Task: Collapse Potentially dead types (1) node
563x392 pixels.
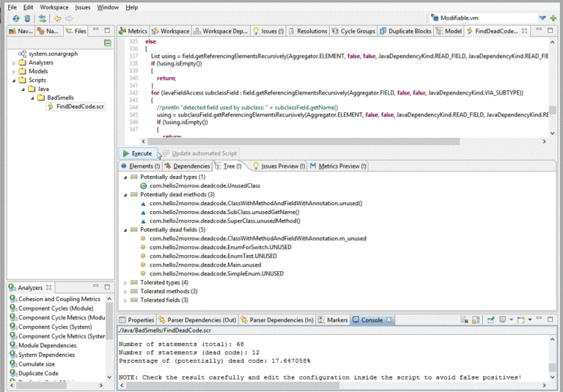Action: [125, 177]
